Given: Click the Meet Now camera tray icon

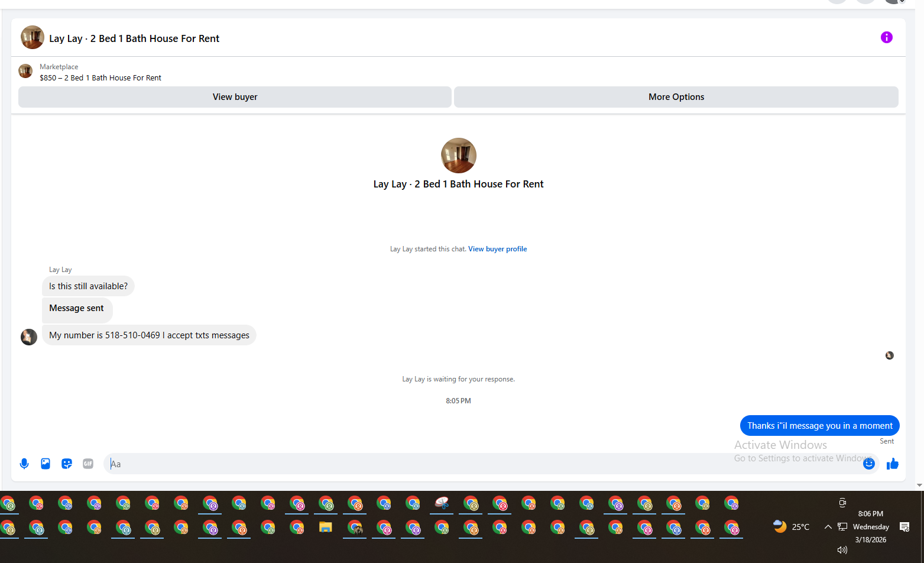Looking at the screenshot, I should point(842,503).
